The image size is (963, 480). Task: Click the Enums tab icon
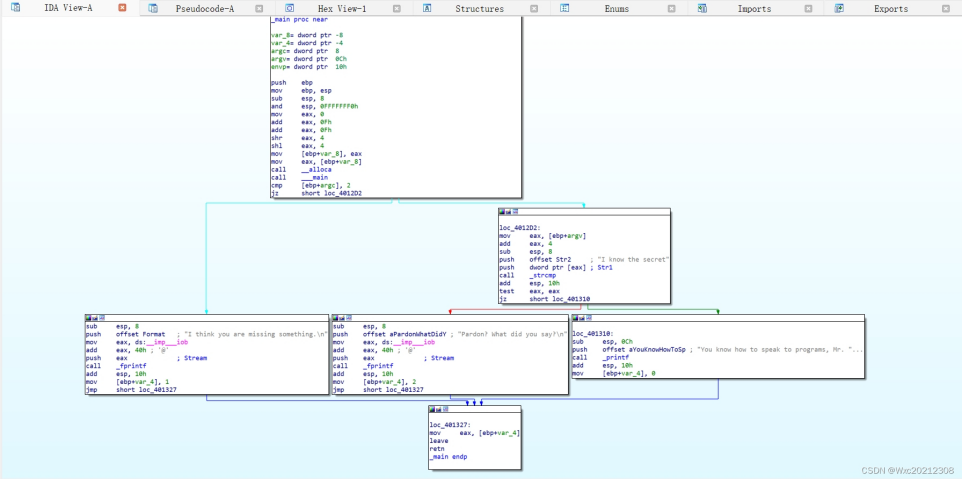pos(564,8)
